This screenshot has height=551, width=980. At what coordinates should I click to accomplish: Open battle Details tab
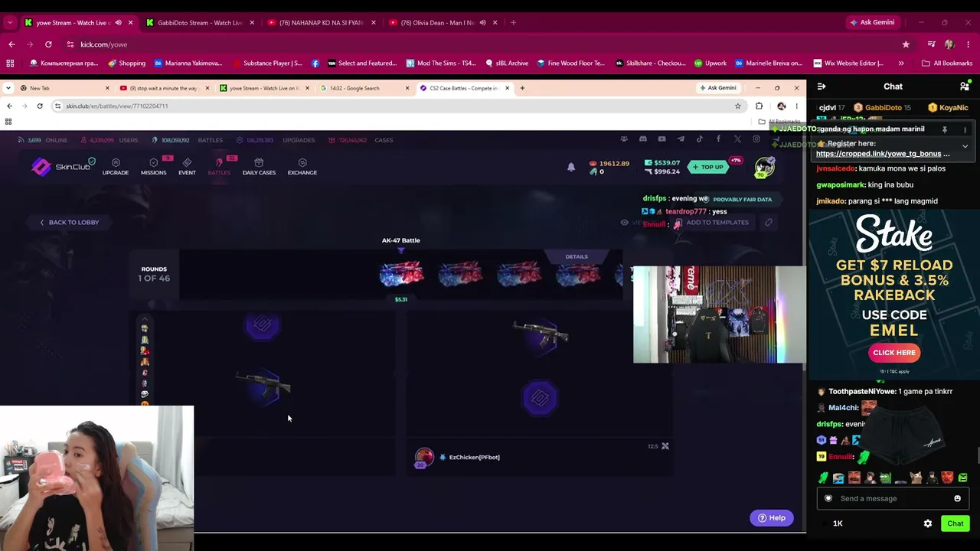[x=577, y=256]
